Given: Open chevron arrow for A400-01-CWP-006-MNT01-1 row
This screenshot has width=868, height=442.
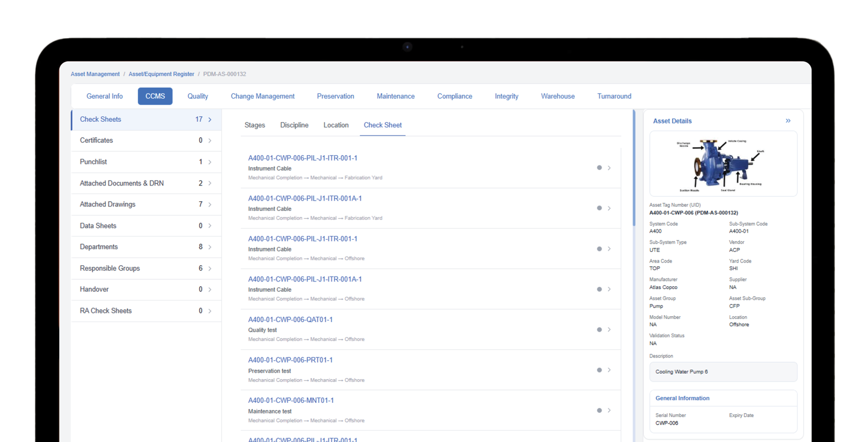Looking at the screenshot, I should [609, 411].
